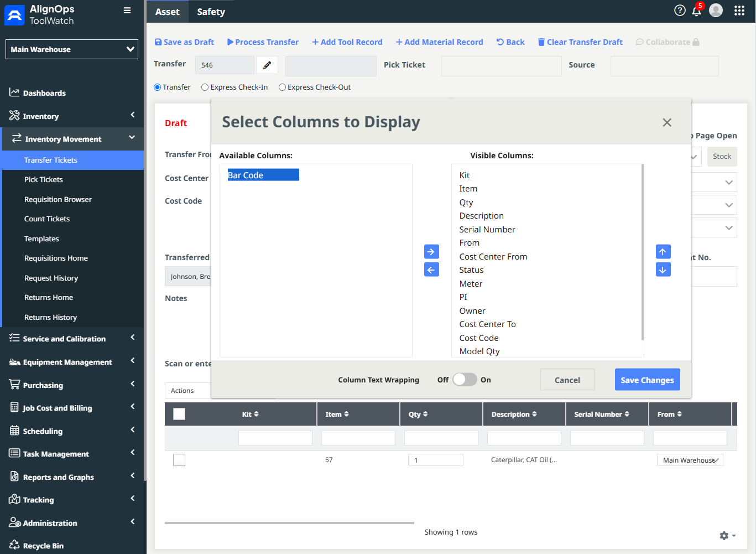Toggle Column Text Wrapping switch
This screenshot has height=554, width=756.
point(465,380)
